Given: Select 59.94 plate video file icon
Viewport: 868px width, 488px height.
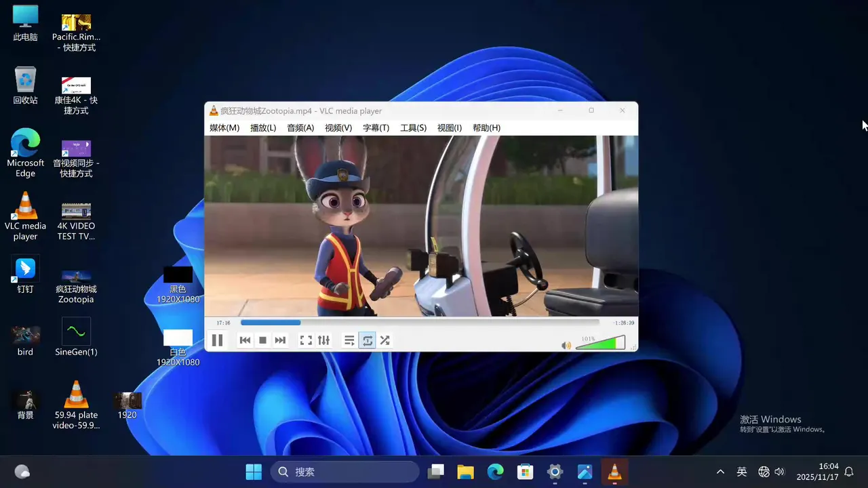Looking at the screenshot, I should click(x=76, y=405).
